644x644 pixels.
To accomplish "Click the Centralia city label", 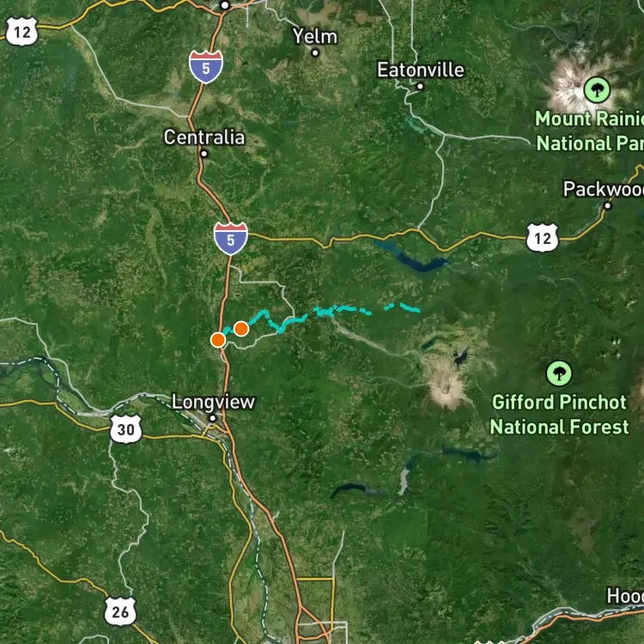I will [204, 137].
